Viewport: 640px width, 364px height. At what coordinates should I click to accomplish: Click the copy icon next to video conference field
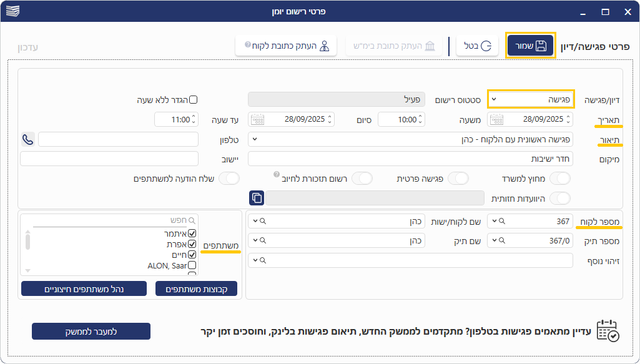coord(257,198)
